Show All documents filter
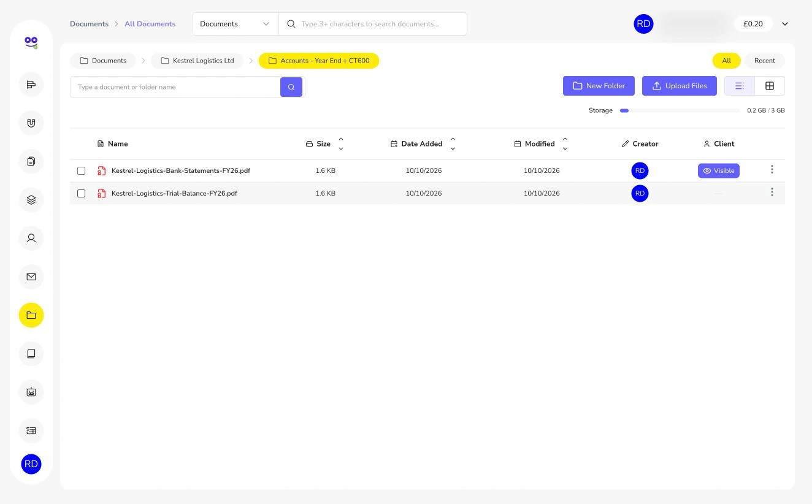The width and height of the screenshot is (812, 504). point(727,61)
